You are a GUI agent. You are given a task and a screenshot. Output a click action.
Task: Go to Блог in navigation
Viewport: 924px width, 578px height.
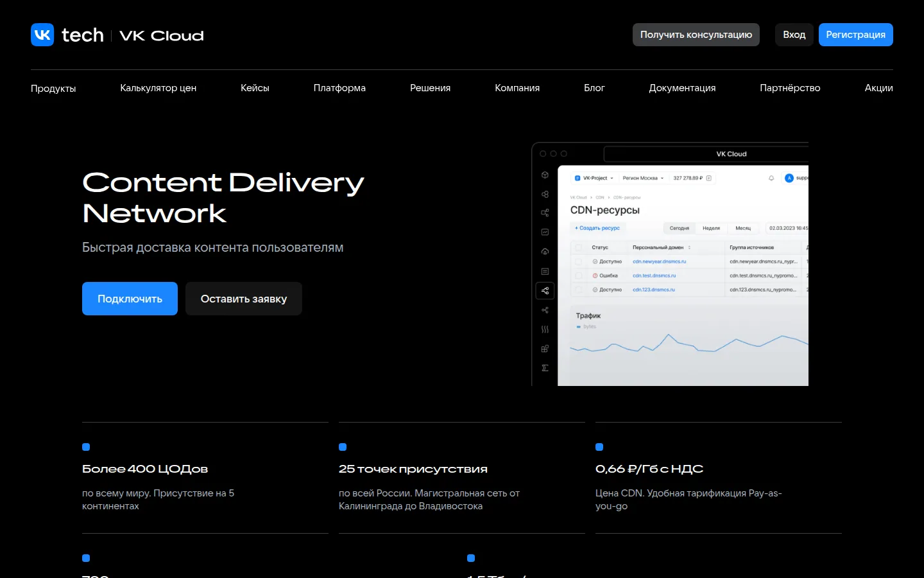(x=594, y=88)
